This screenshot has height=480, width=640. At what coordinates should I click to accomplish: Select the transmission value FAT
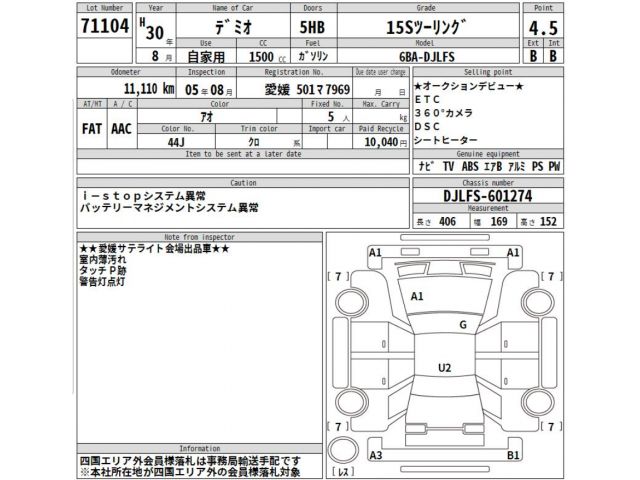[x=92, y=129]
